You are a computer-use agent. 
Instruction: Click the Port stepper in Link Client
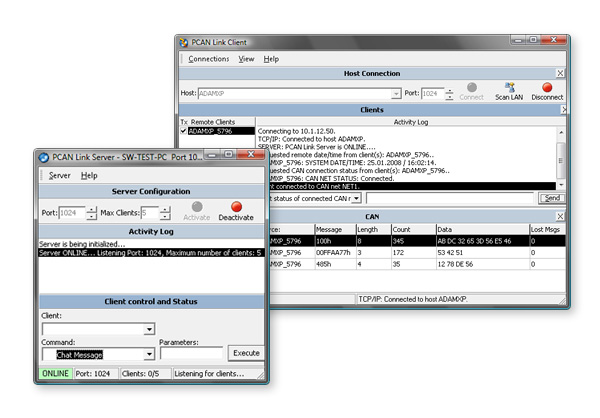coord(450,94)
